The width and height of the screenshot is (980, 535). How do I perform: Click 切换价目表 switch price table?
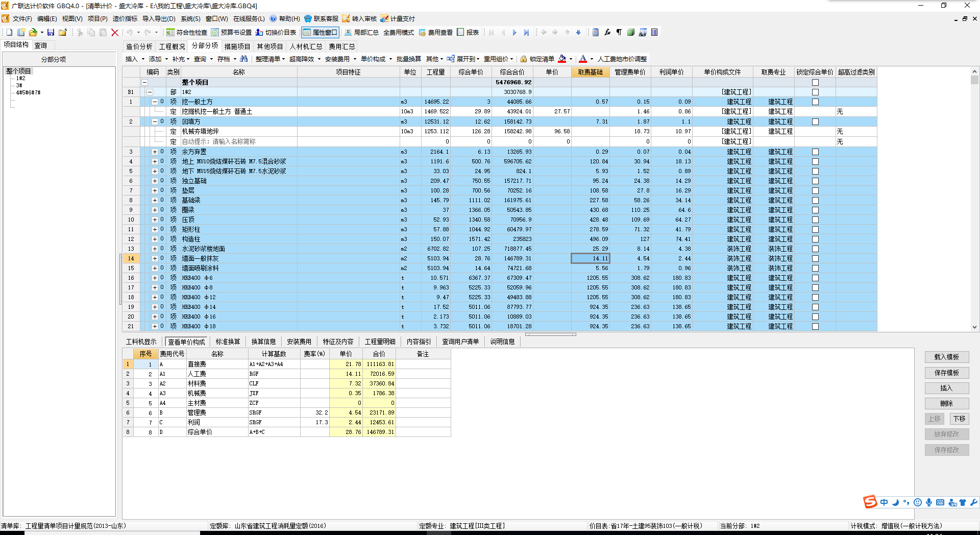pos(276,32)
